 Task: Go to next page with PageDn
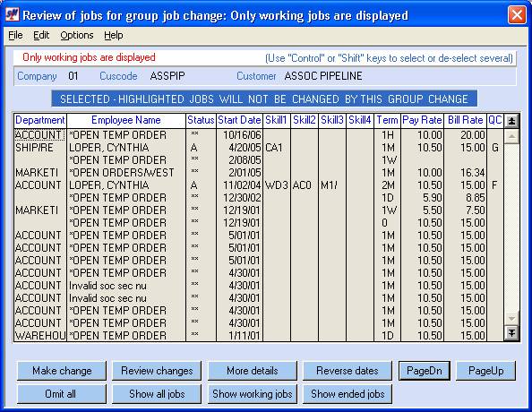(425, 371)
